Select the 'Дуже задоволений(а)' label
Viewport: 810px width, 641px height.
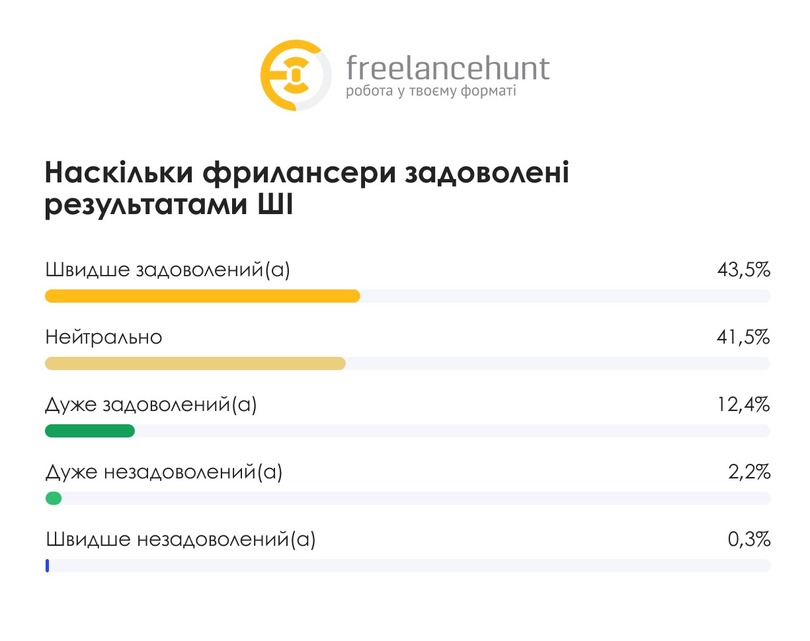[151, 404]
